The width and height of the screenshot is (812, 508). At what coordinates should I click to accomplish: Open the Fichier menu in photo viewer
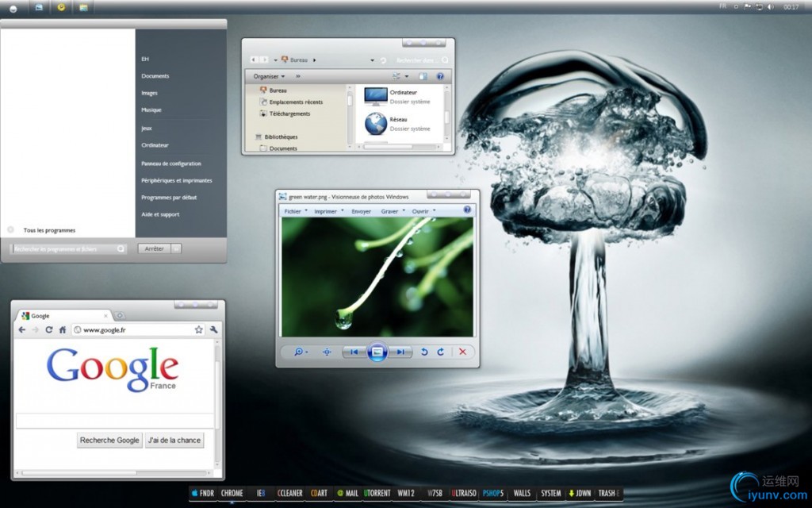pos(295,211)
